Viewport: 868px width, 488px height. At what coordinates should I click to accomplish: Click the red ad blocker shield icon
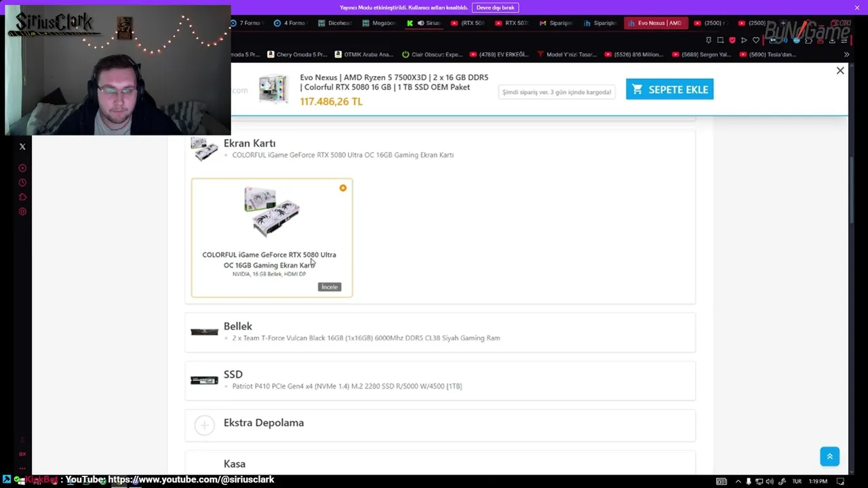tap(732, 40)
